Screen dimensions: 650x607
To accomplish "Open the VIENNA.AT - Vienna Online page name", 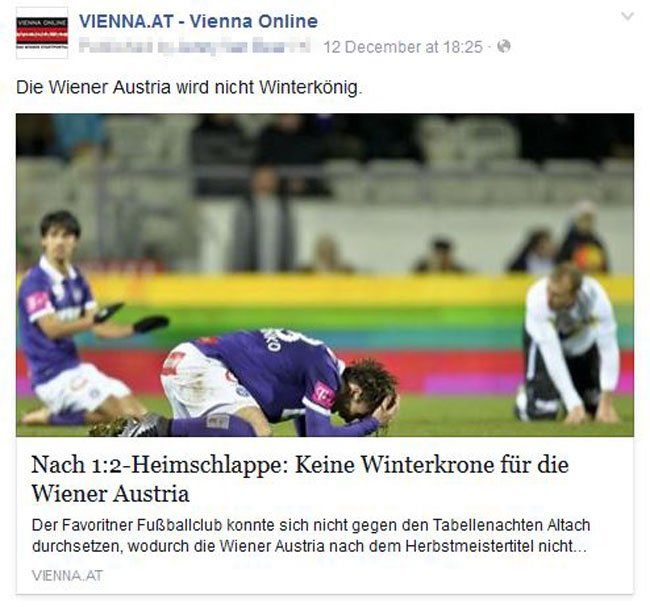I will 198,21.
